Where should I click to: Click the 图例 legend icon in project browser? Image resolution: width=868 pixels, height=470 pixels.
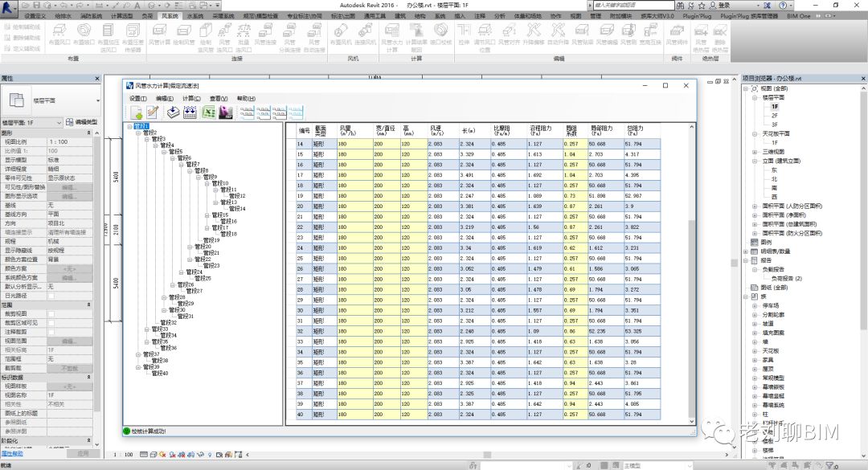point(755,242)
